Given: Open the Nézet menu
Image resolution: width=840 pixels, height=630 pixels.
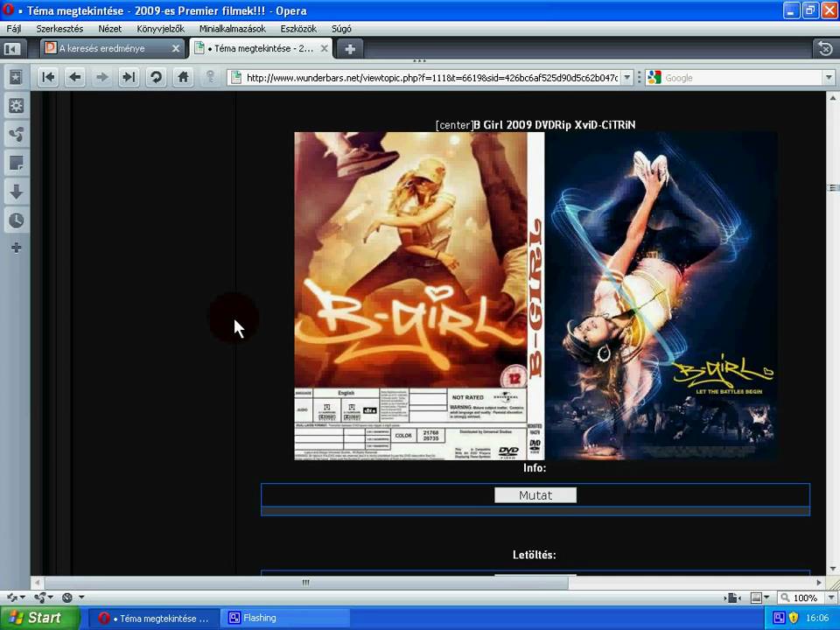Looking at the screenshot, I should [x=110, y=29].
